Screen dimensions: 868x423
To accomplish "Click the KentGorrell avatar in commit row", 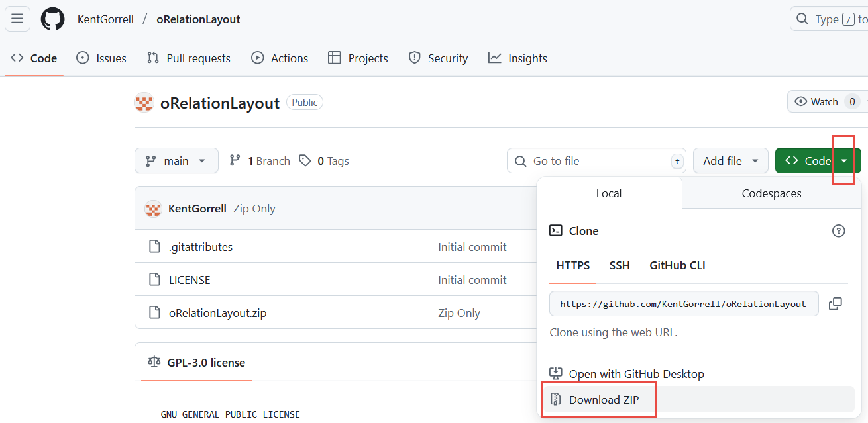I will [153, 209].
